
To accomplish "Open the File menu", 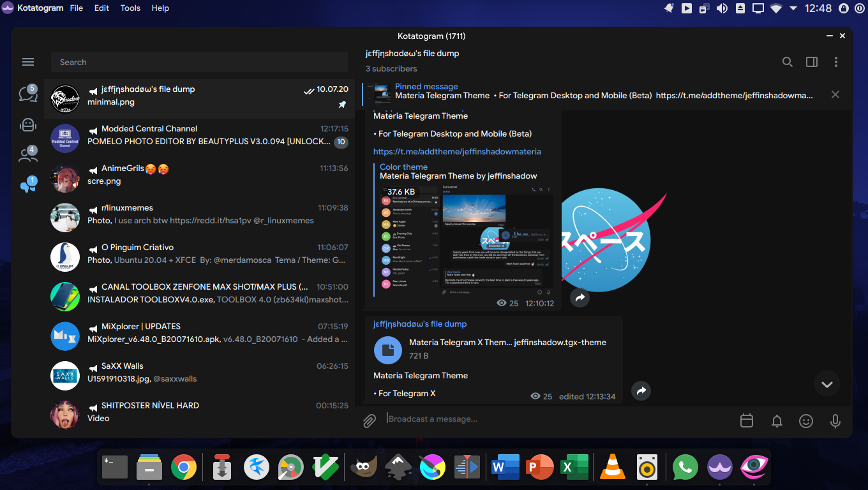I will coord(77,8).
